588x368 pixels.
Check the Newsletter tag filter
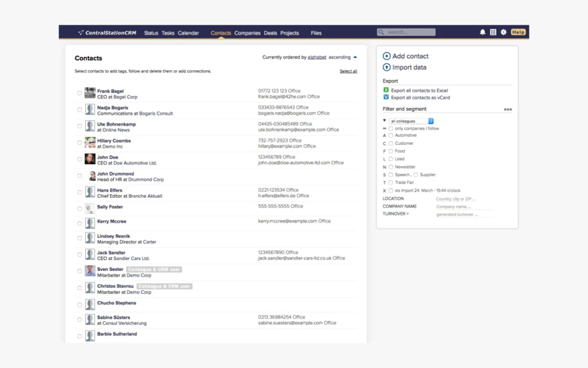click(390, 167)
